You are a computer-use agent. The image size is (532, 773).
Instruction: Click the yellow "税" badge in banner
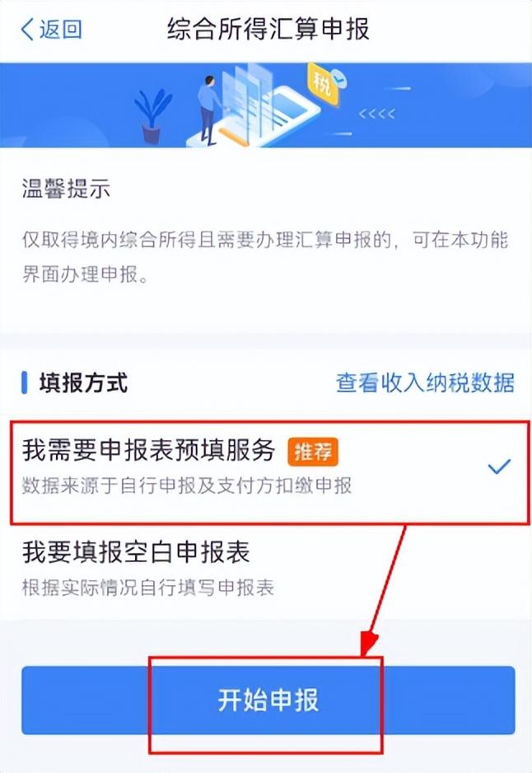click(323, 85)
